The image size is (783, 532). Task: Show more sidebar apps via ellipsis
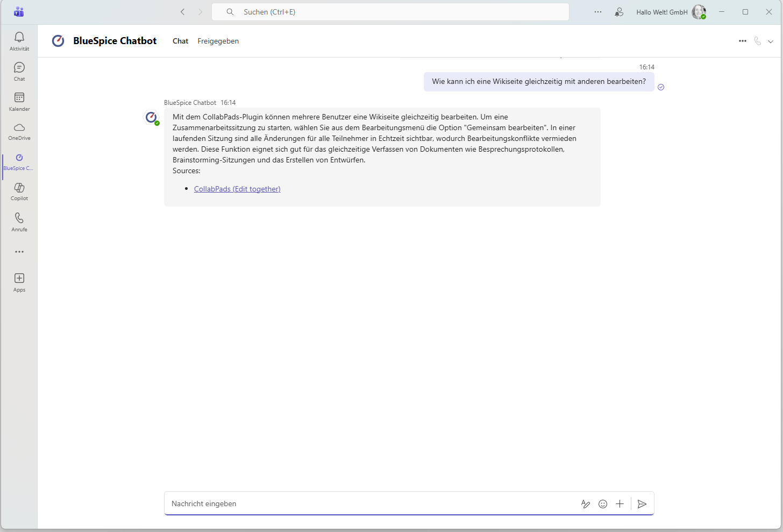pos(19,252)
